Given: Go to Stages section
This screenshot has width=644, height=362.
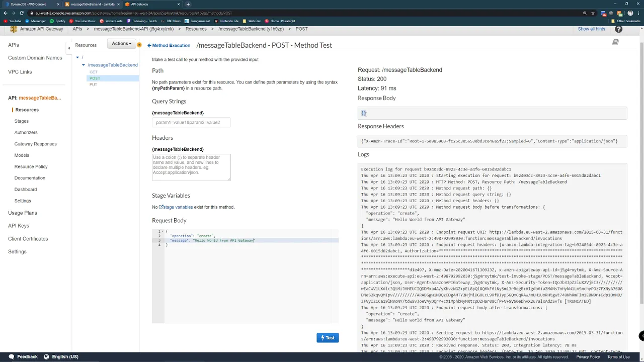Looking at the screenshot, I should coord(22,121).
